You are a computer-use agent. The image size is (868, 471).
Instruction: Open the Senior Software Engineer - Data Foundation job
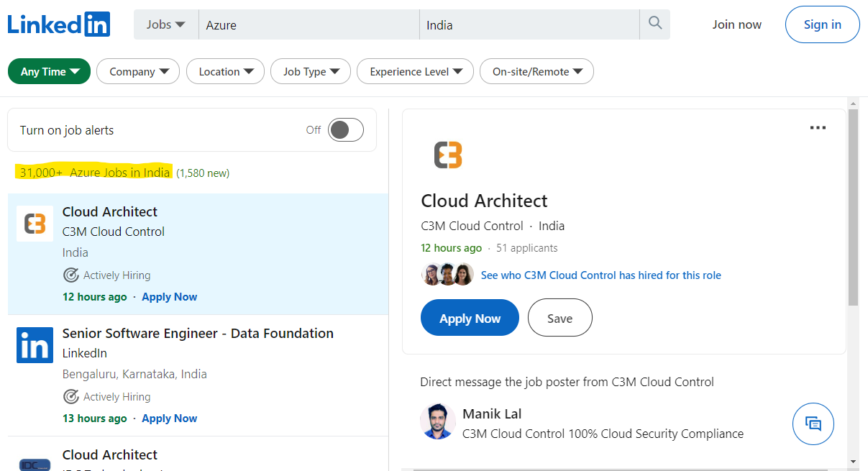point(198,334)
